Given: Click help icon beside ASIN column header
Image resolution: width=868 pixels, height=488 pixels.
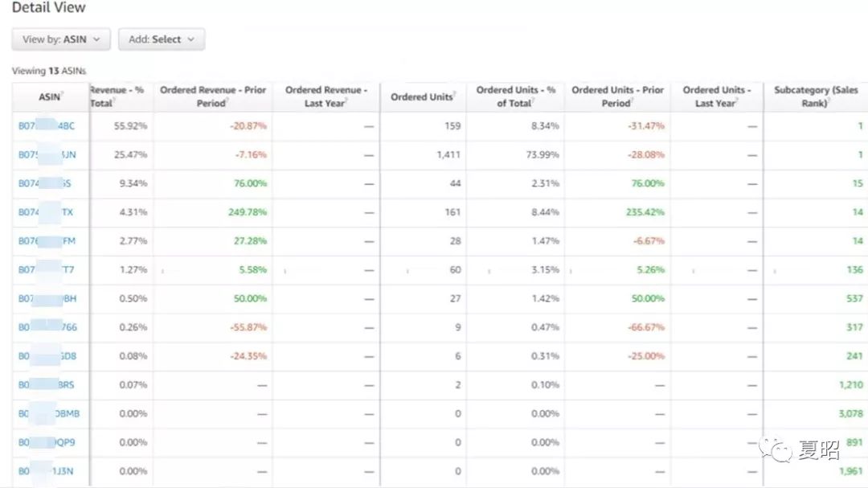Looking at the screenshot, I should (x=63, y=94).
